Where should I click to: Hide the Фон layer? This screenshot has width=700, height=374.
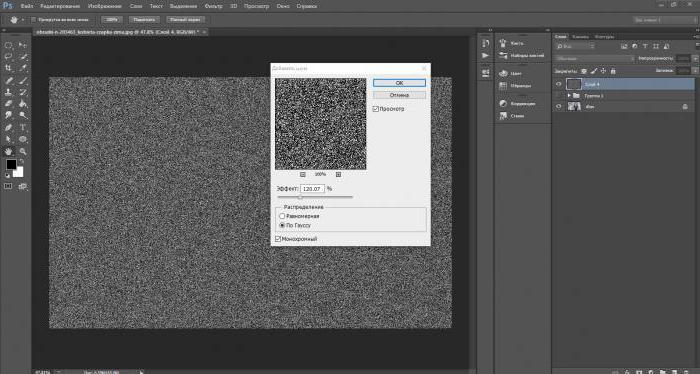click(558, 107)
